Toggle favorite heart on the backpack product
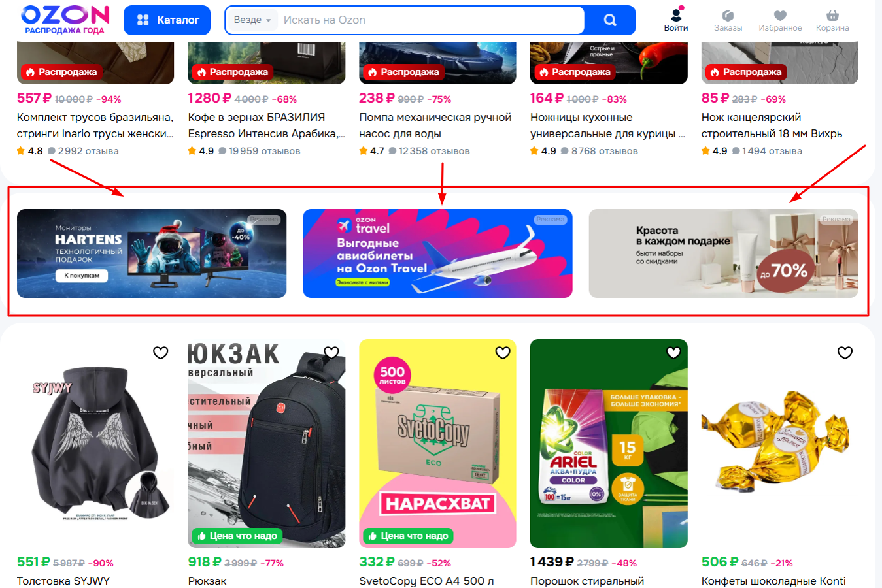 pyautogui.click(x=331, y=353)
